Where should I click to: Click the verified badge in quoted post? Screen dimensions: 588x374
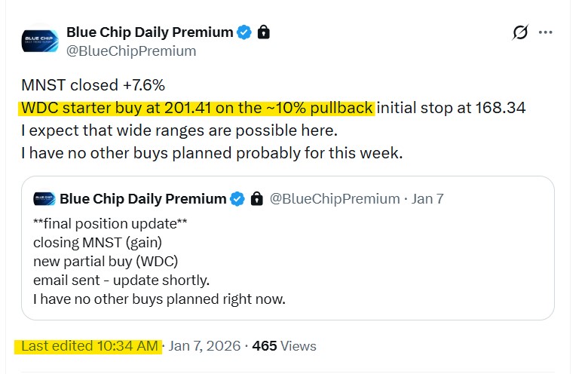[x=238, y=199]
